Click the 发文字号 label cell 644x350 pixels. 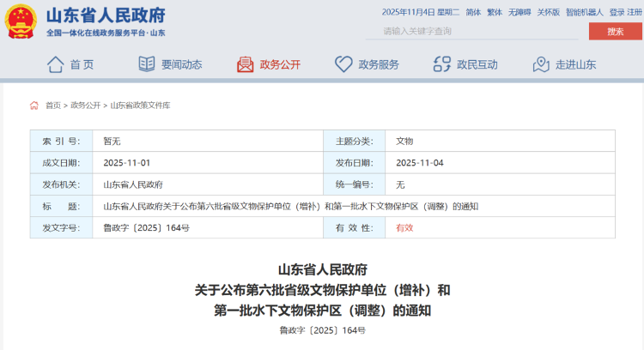(61, 227)
